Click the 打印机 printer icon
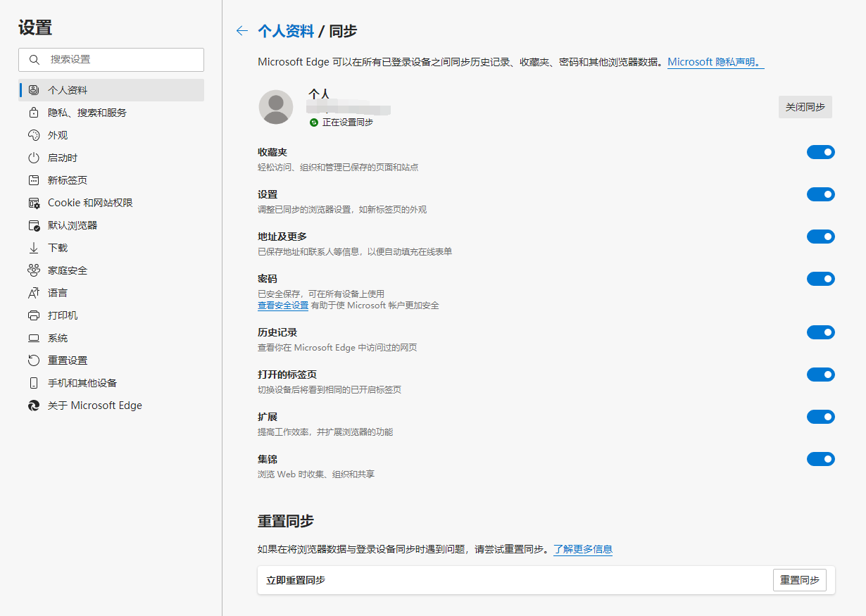 34,315
